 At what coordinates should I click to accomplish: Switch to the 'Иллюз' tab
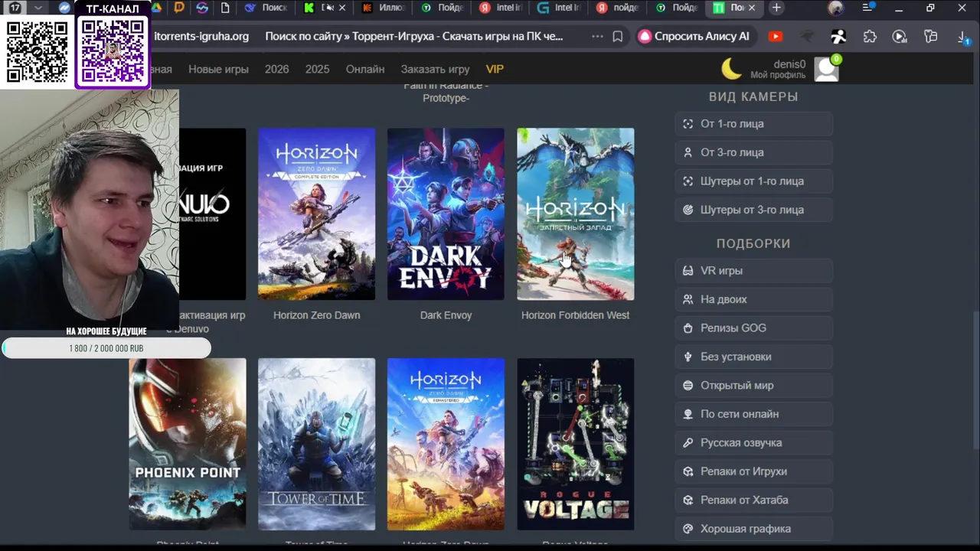(x=384, y=8)
